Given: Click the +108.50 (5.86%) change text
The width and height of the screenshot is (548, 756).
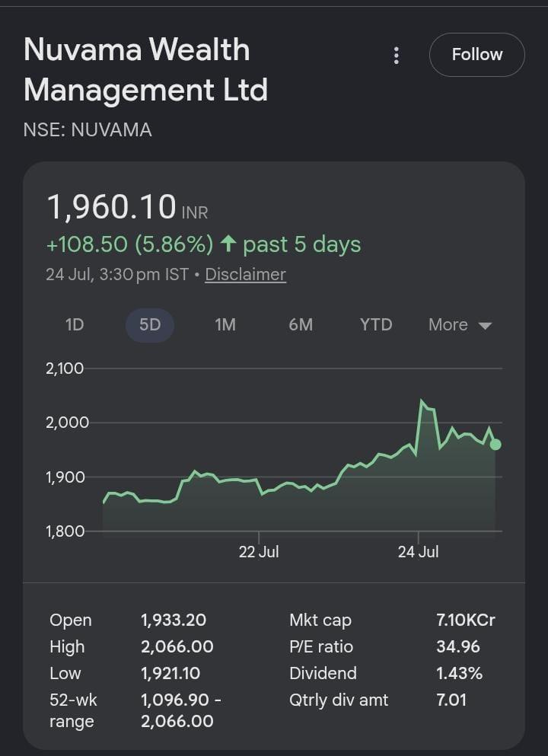Looking at the screenshot, I should click(129, 244).
